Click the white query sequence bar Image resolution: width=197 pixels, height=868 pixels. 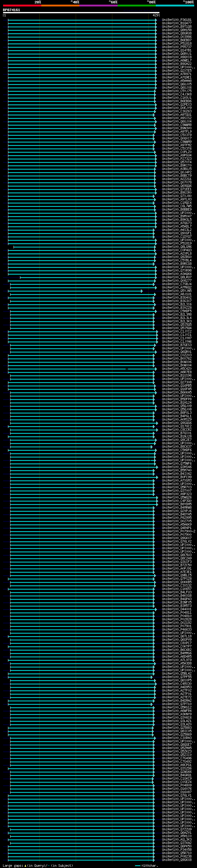pyautogui.click(x=81, y=13)
